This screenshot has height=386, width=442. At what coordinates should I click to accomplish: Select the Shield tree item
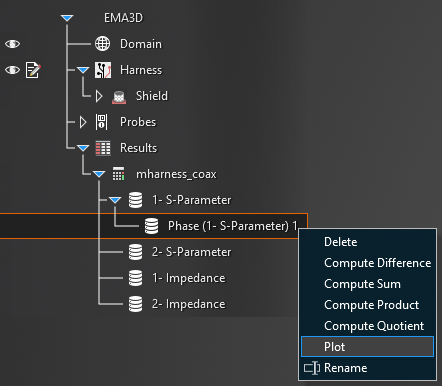[x=152, y=96]
